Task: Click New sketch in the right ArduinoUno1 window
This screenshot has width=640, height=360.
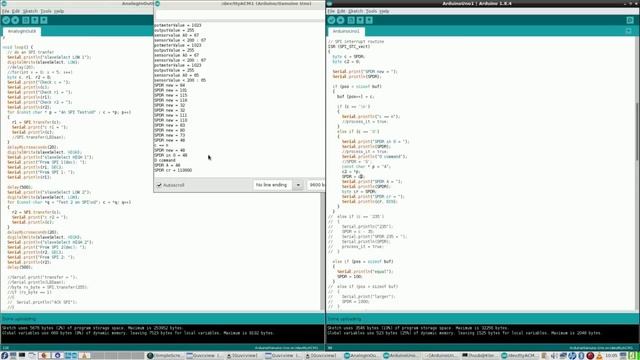Action: (351, 20)
